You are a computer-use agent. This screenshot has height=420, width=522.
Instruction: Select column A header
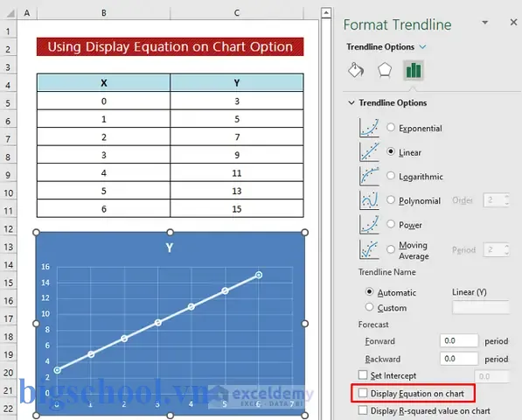(x=27, y=13)
